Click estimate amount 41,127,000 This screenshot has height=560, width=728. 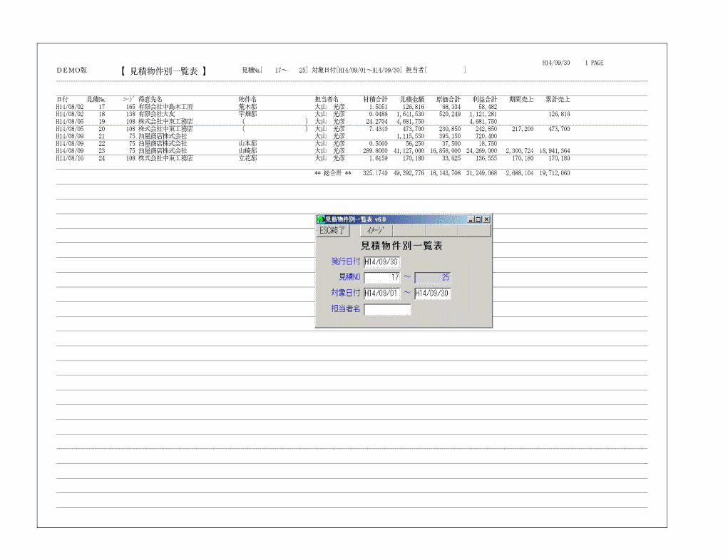409,151
